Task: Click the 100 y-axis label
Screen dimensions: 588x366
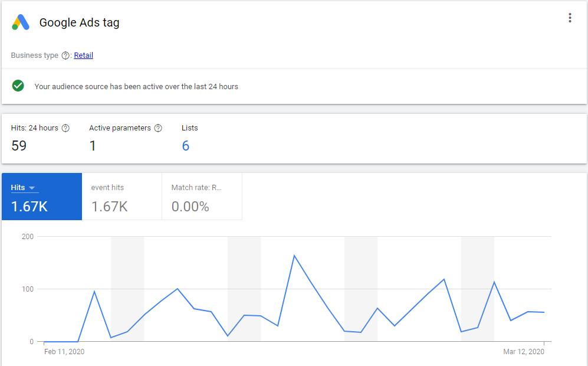Action: click(28, 289)
